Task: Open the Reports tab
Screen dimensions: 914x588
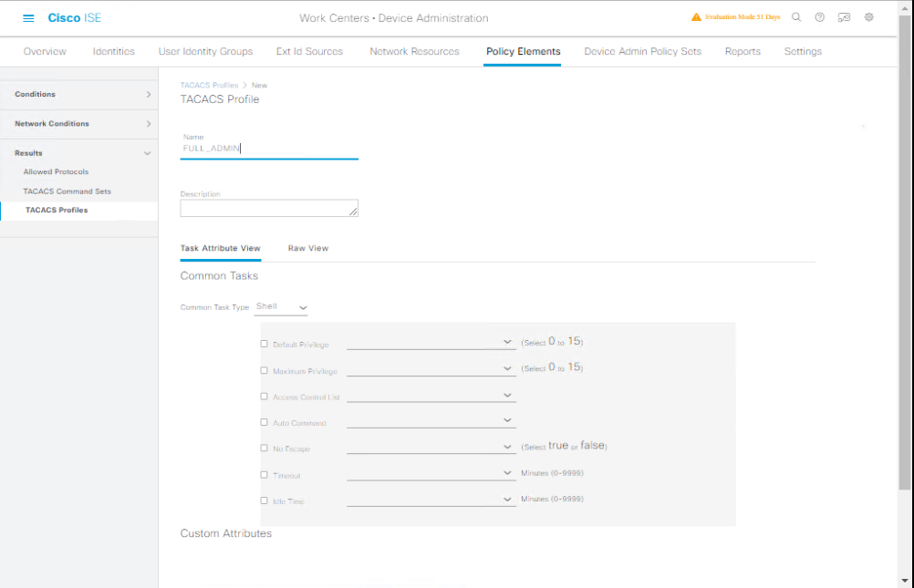Action: [x=743, y=51]
